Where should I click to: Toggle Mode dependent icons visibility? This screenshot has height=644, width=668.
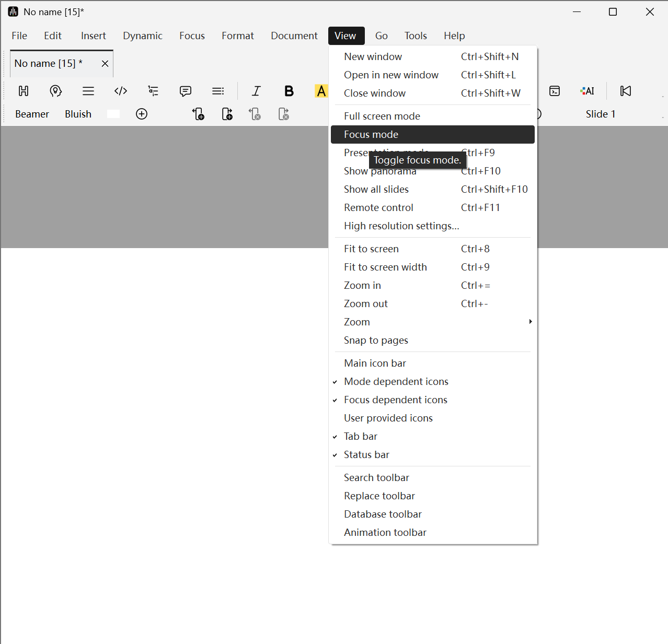pyautogui.click(x=396, y=381)
